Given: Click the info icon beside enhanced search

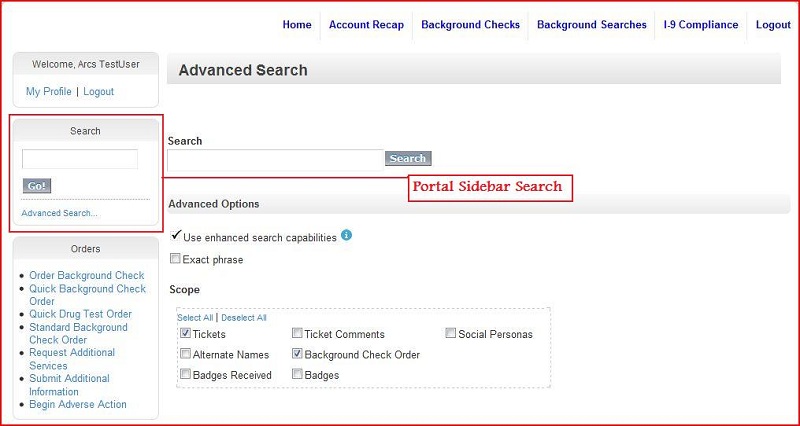Looking at the screenshot, I should (346, 235).
